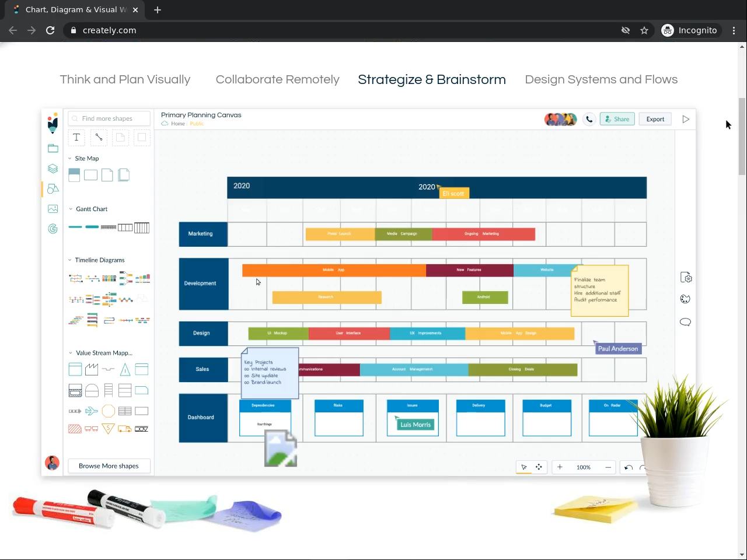Pick the orange truck shape
The width and height of the screenshot is (747, 560).
pos(125,429)
